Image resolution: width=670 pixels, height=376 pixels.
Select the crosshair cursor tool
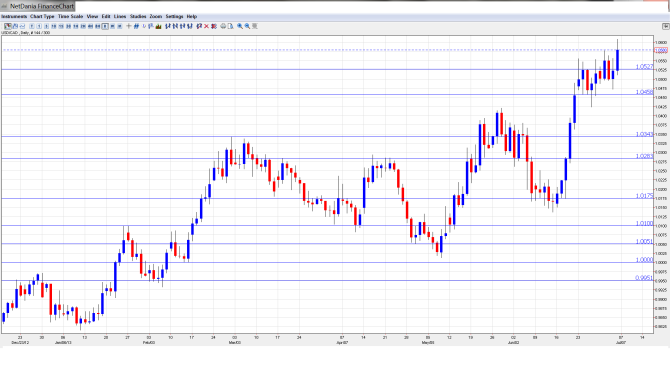click(129, 26)
